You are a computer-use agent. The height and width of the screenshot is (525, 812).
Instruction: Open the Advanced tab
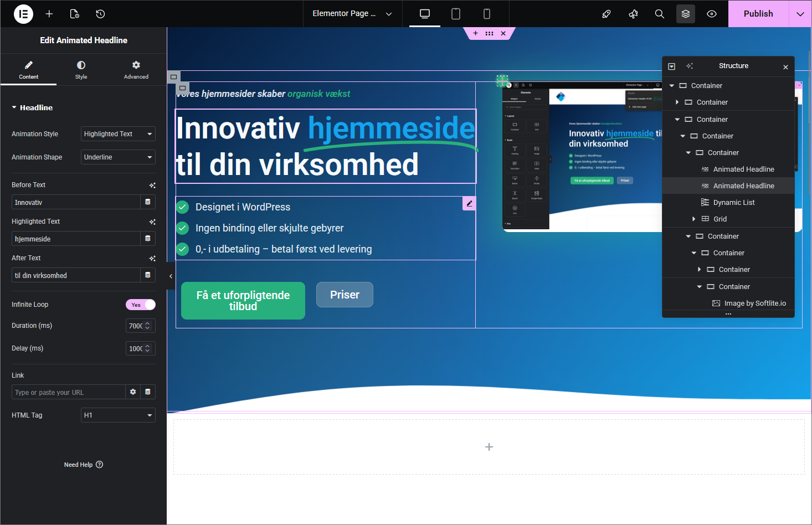(x=136, y=70)
